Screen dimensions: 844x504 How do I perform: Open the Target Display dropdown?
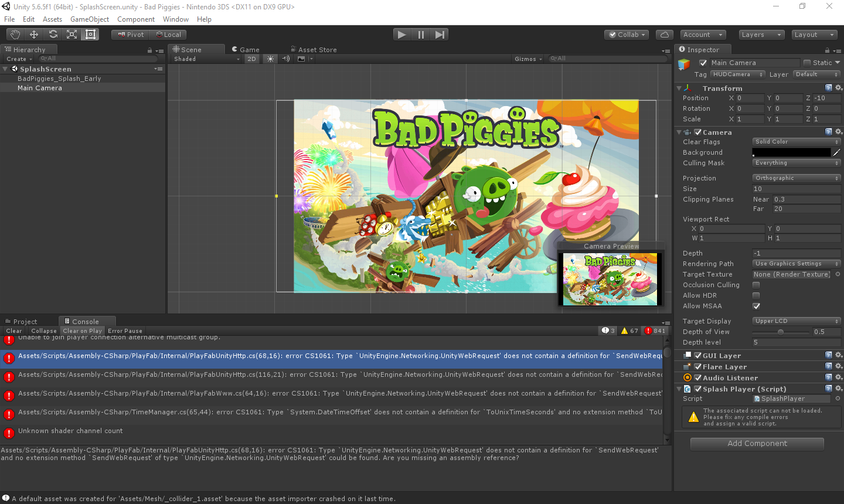[797, 321]
